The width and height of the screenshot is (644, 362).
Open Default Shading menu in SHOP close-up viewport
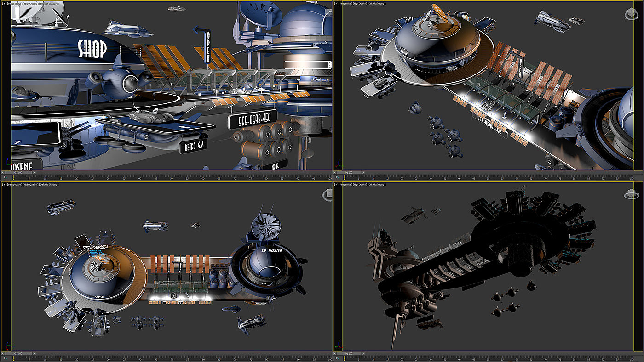pos(49,4)
